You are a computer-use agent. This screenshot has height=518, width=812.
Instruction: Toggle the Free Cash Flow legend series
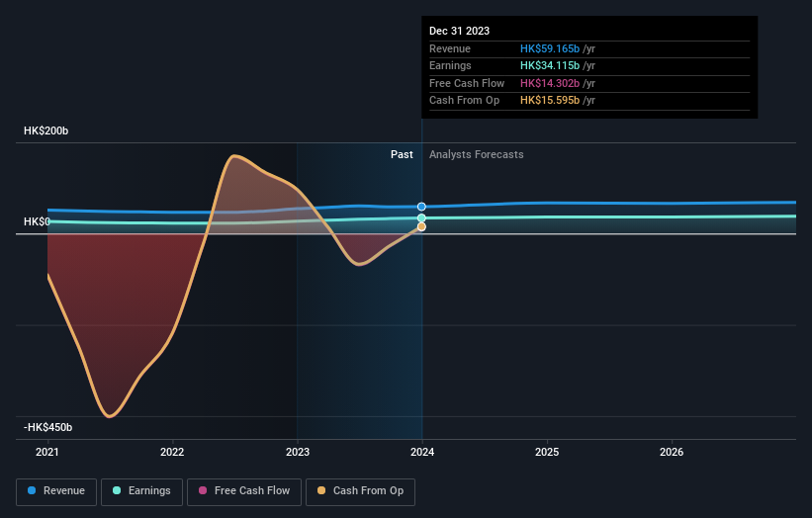coord(244,491)
